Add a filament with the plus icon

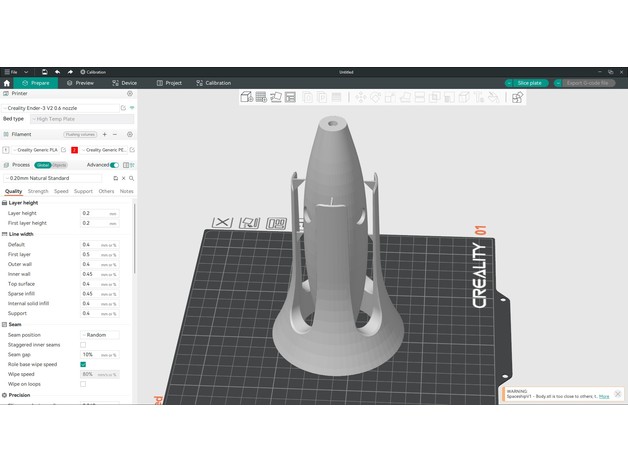point(104,134)
